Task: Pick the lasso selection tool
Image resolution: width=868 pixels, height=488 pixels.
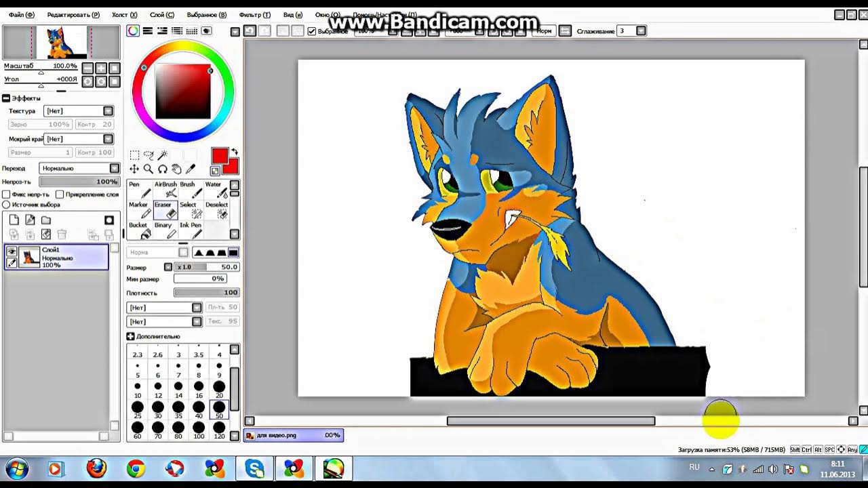Action: click(149, 155)
